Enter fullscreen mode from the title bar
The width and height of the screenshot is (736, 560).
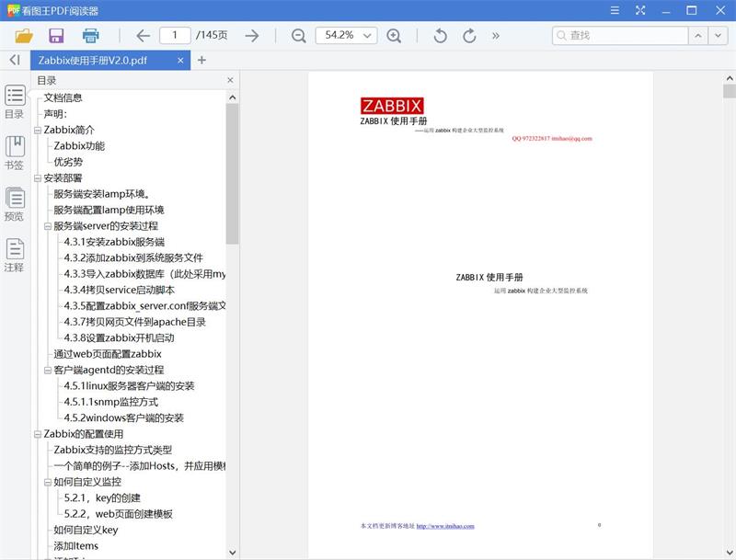click(x=638, y=11)
